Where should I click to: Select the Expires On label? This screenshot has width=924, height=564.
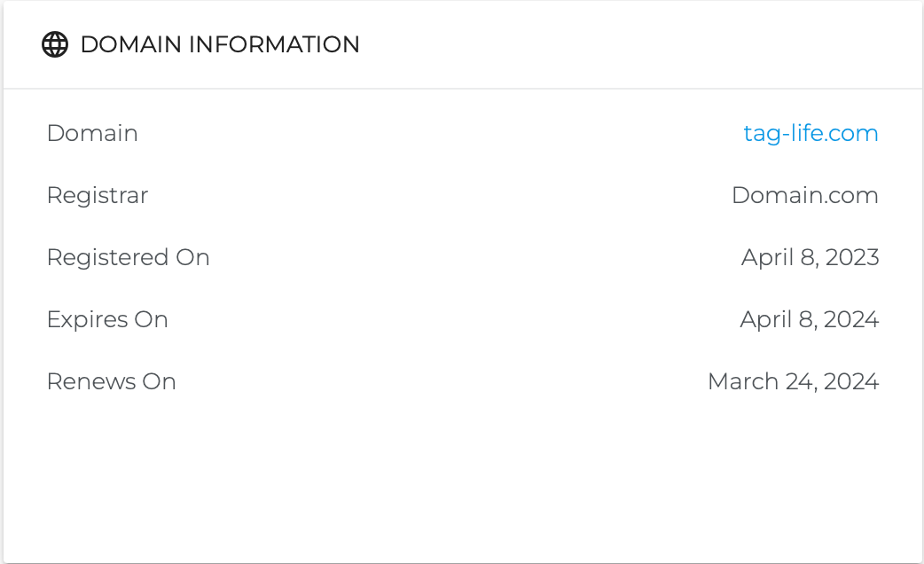click(107, 319)
